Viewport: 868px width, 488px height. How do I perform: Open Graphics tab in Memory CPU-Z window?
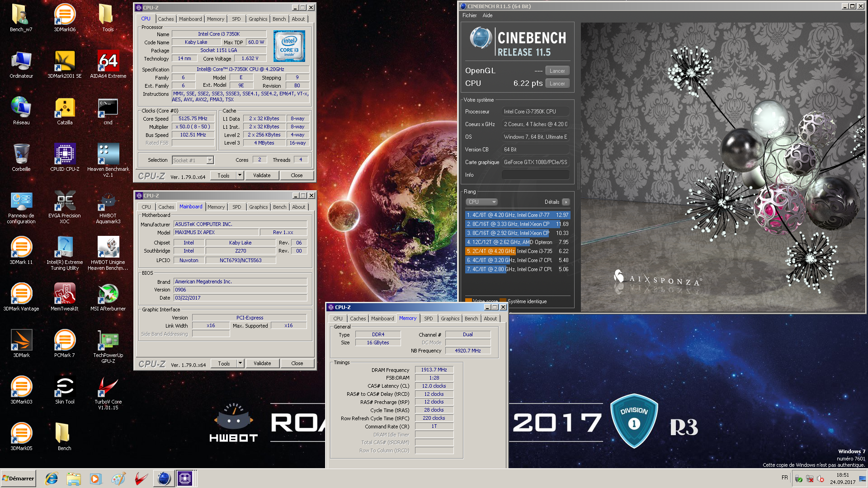[x=450, y=319]
